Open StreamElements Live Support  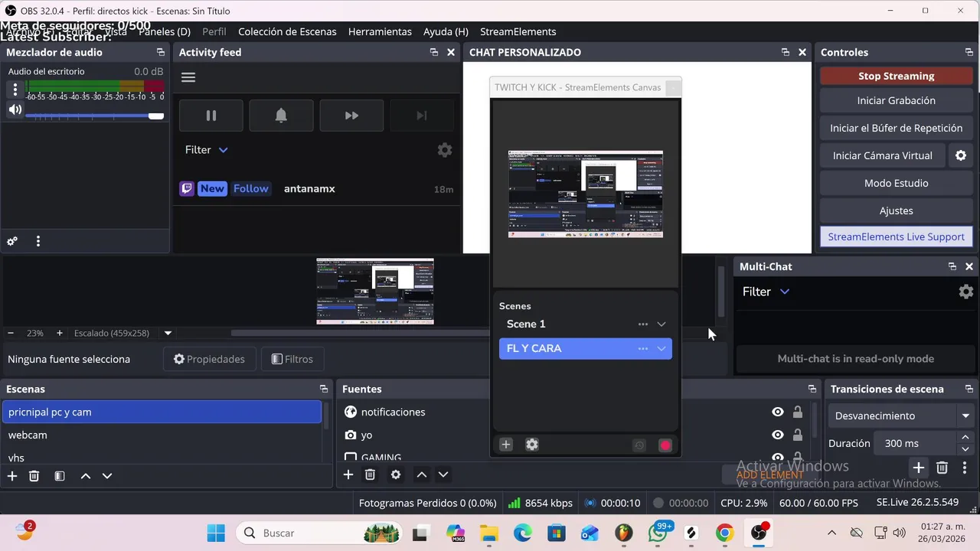[896, 236]
